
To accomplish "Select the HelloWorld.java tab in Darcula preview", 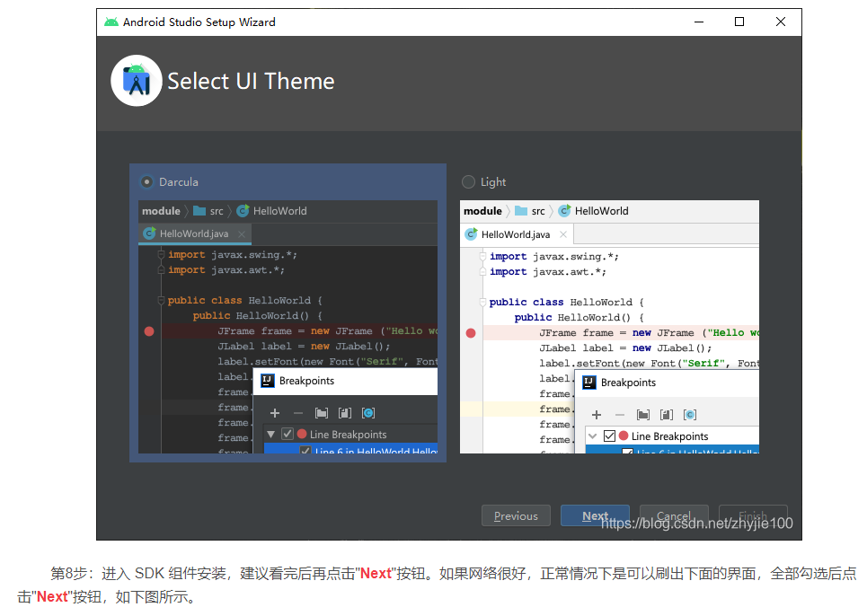I will [x=195, y=234].
